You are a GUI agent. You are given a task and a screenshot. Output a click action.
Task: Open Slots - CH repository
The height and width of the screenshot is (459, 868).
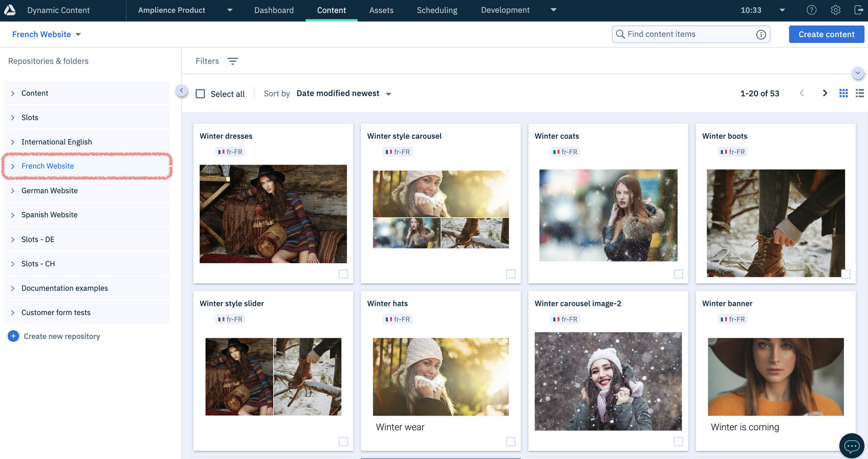coord(87,264)
